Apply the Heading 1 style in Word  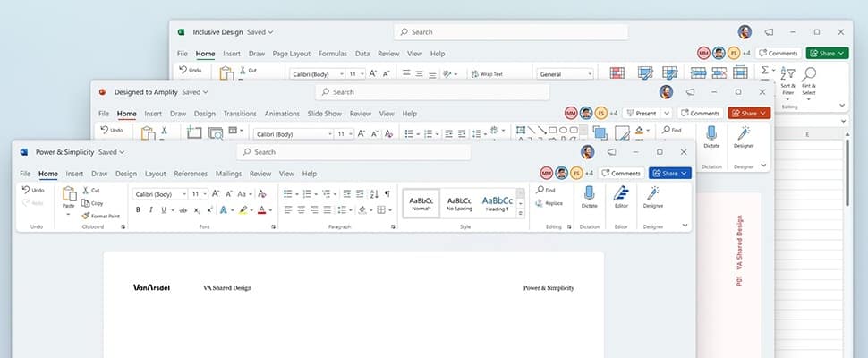tap(498, 203)
